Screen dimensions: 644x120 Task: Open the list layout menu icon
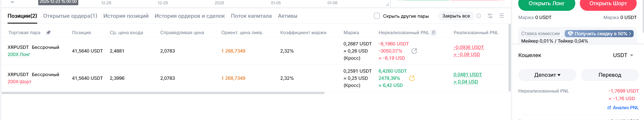501,16
